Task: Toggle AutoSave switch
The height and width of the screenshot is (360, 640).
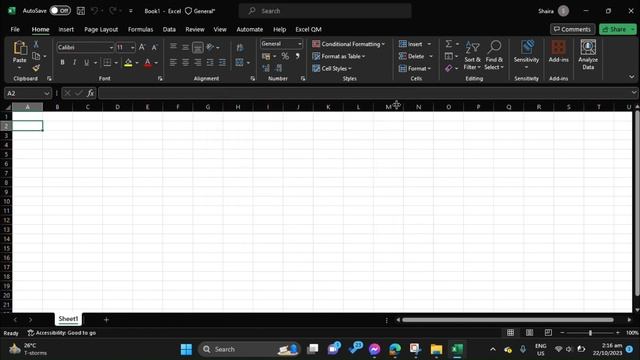Action: [x=60, y=11]
